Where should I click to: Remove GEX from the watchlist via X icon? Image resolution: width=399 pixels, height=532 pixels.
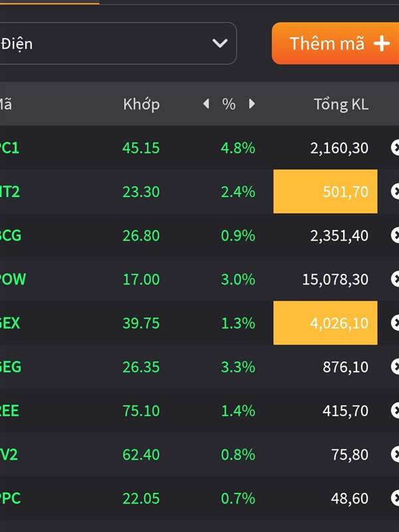[x=395, y=323]
